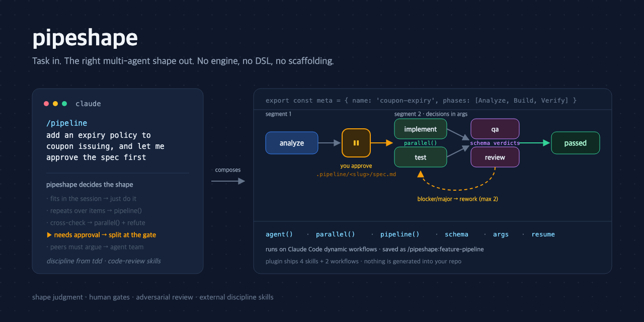Click the 'args' keyword in footer row
The image size is (644, 322).
pos(501,234)
